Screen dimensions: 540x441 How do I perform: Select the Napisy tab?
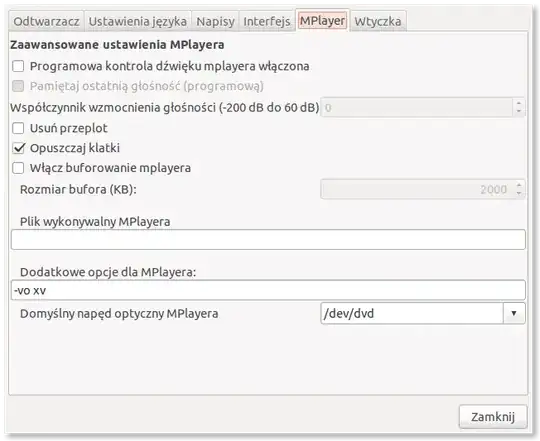coord(215,21)
